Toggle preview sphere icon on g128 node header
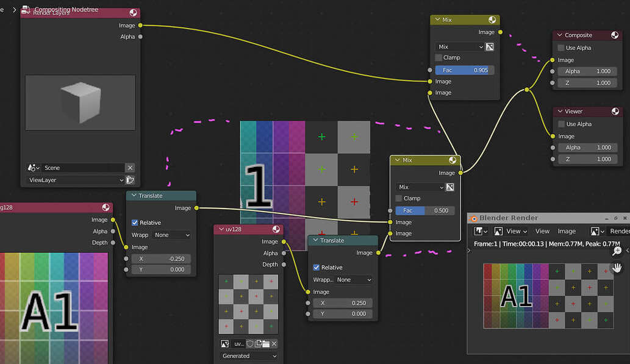Image resolution: width=630 pixels, height=364 pixels. pos(106,207)
